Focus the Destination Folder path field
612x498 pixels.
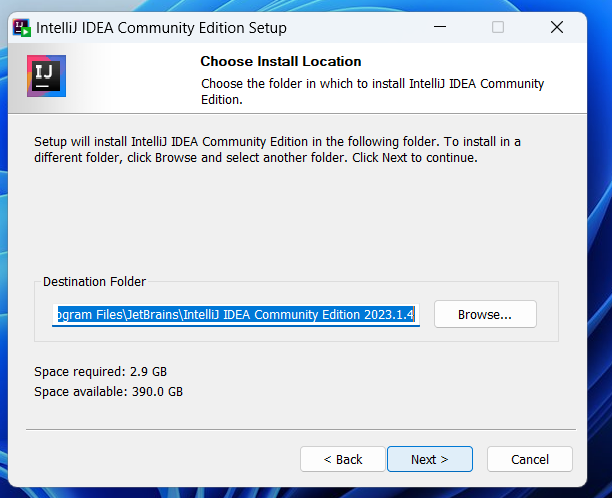coord(236,315)
